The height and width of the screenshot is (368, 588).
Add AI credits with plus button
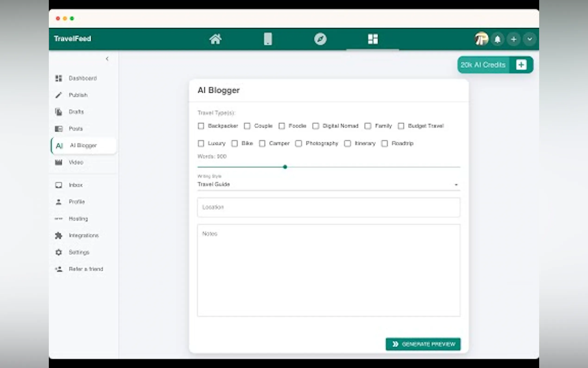tap(521, 65)
